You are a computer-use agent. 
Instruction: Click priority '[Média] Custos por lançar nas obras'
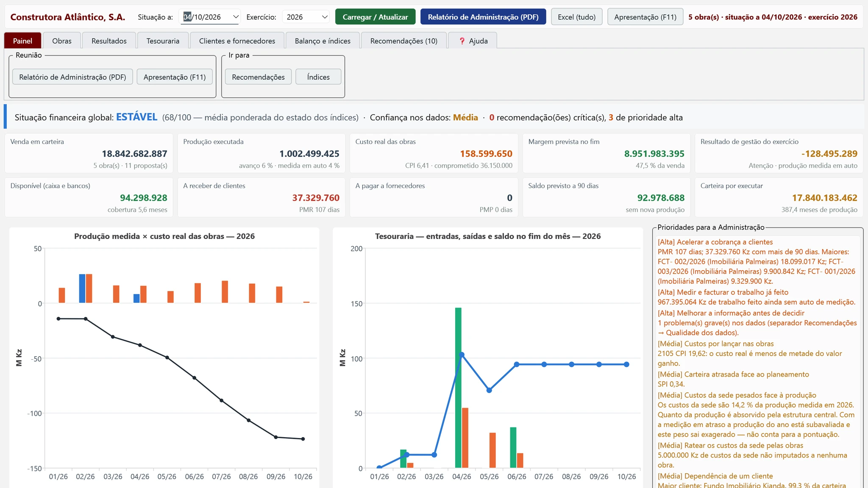715,344
